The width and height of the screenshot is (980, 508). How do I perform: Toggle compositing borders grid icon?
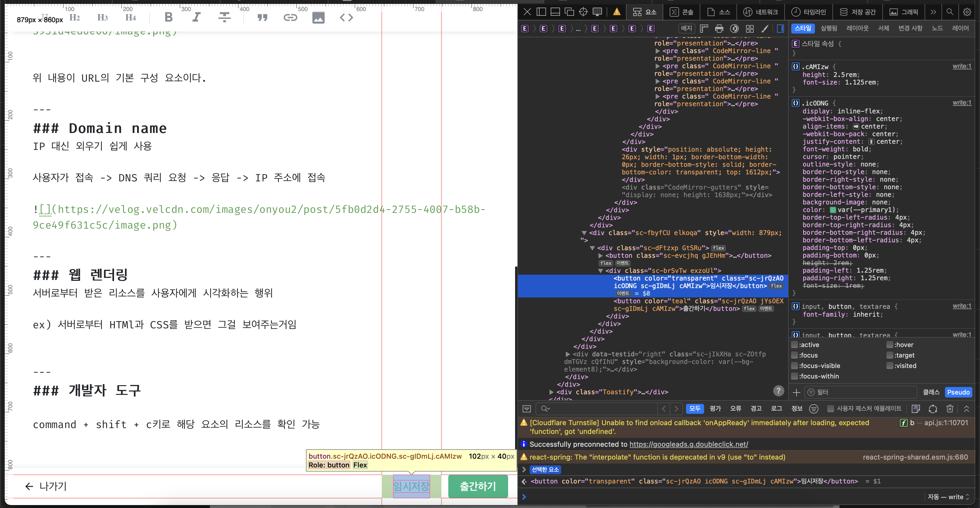(x=750, y=29)
